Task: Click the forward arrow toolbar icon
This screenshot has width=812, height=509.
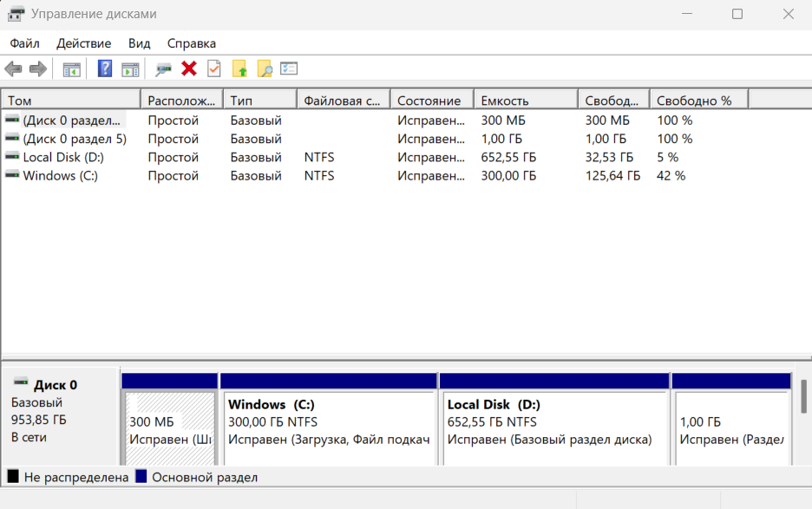Action: pos(37,69)
